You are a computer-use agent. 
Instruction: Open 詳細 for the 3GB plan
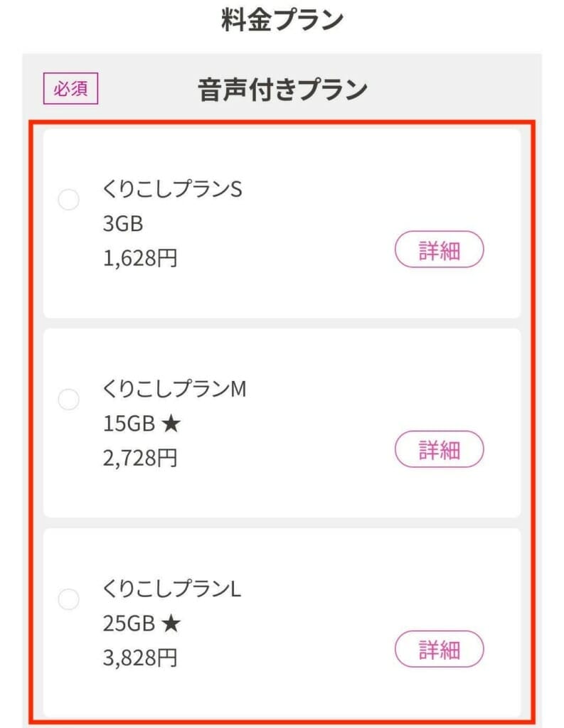(439, 250)
